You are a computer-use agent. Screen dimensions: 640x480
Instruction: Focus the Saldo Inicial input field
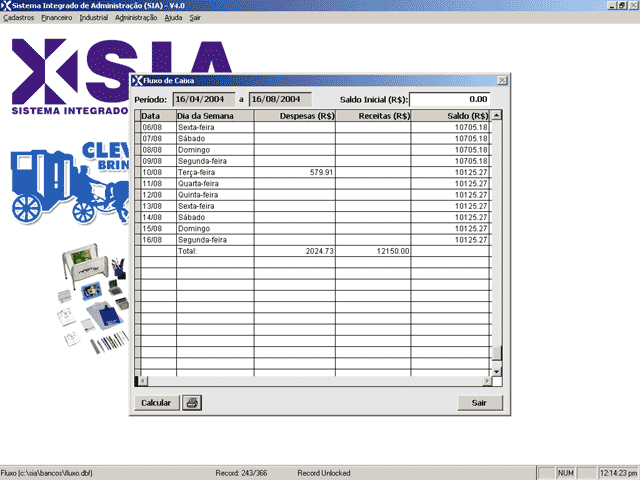(450, 99)
